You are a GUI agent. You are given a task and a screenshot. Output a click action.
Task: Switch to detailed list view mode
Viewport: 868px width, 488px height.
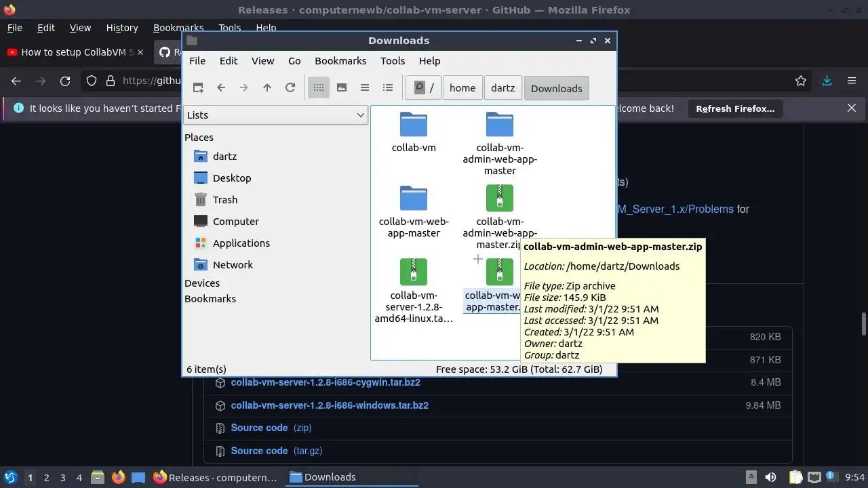pyautogui.click(x=388, y=87)
